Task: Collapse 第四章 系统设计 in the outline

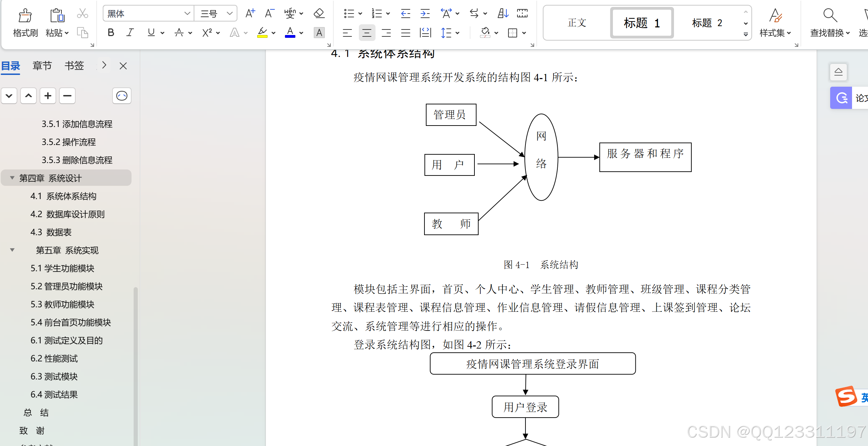Action: (x=12, y=178)
